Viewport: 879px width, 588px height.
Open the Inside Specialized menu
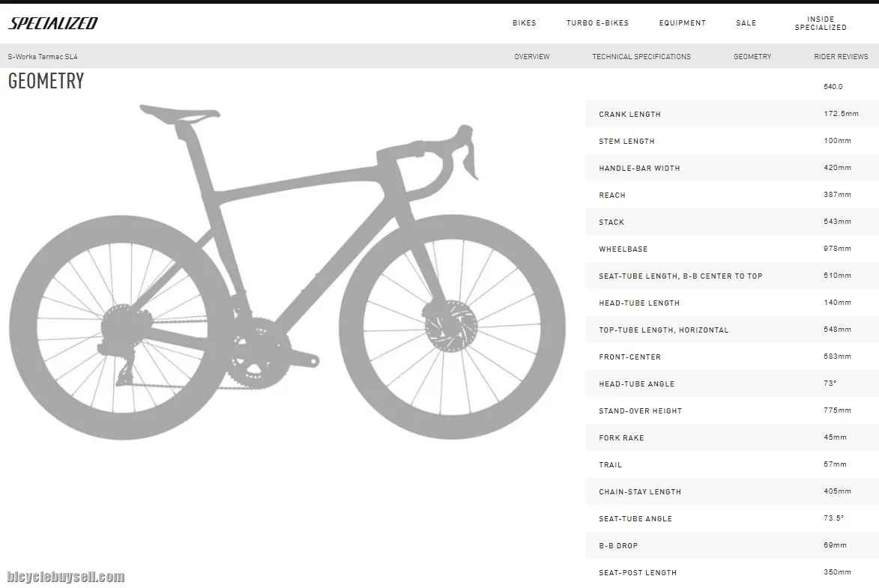click(x=821, y=23)
